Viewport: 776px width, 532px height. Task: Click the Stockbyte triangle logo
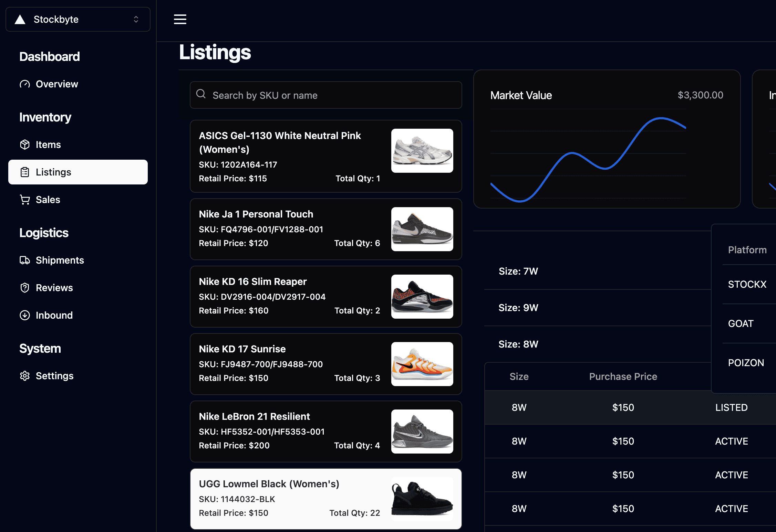pos(20,20)
